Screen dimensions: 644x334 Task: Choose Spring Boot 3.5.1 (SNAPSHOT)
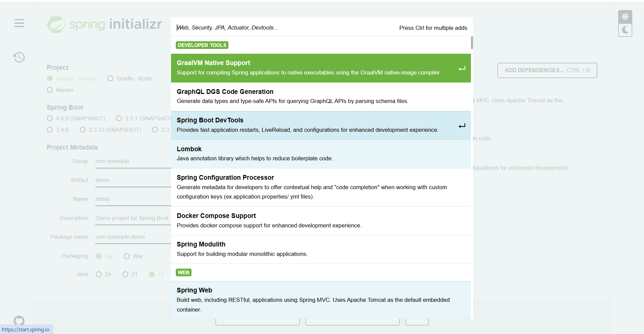(144, 118)
